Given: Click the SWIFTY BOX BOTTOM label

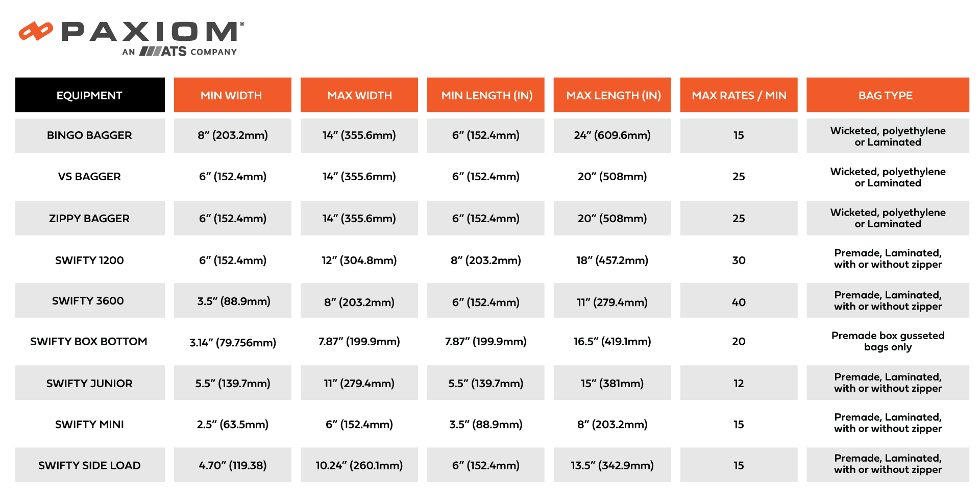Looking at the screenshot, I should tap(89, 342).
